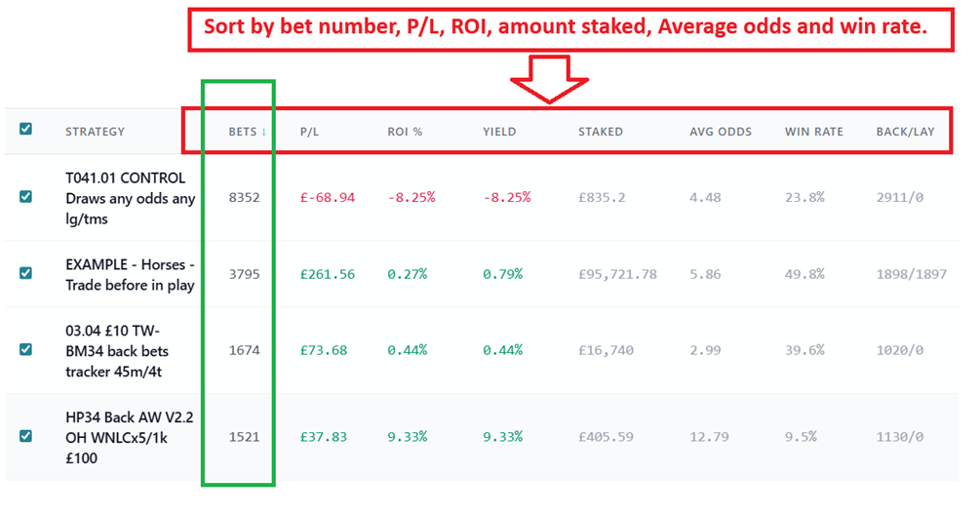Viewport: 980px width, 514px height.
Task: Uncheck the EXAMPLE Horses strategy checkbox
Action: point(26,273)
